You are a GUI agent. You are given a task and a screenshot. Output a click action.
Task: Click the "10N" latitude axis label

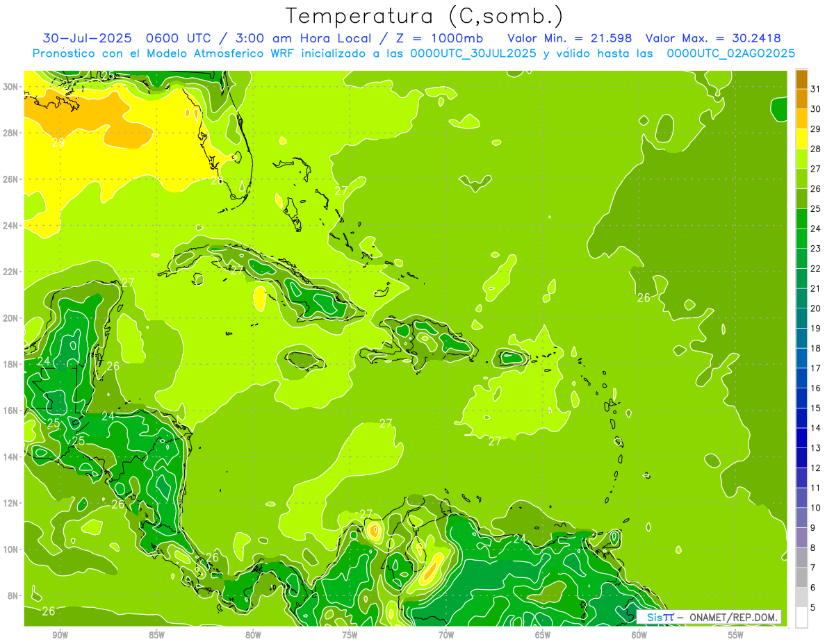point(10,550)
